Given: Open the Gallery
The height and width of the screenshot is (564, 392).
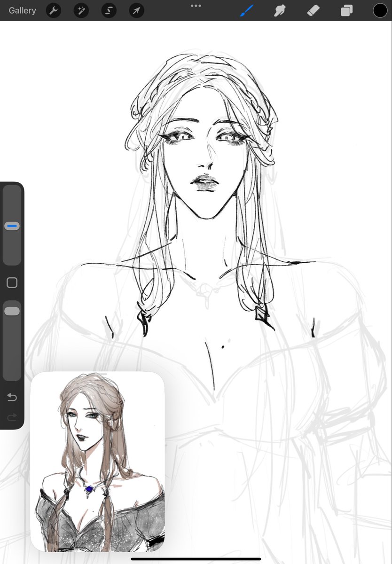Looking at the screenshot, I should pos(22,10).
